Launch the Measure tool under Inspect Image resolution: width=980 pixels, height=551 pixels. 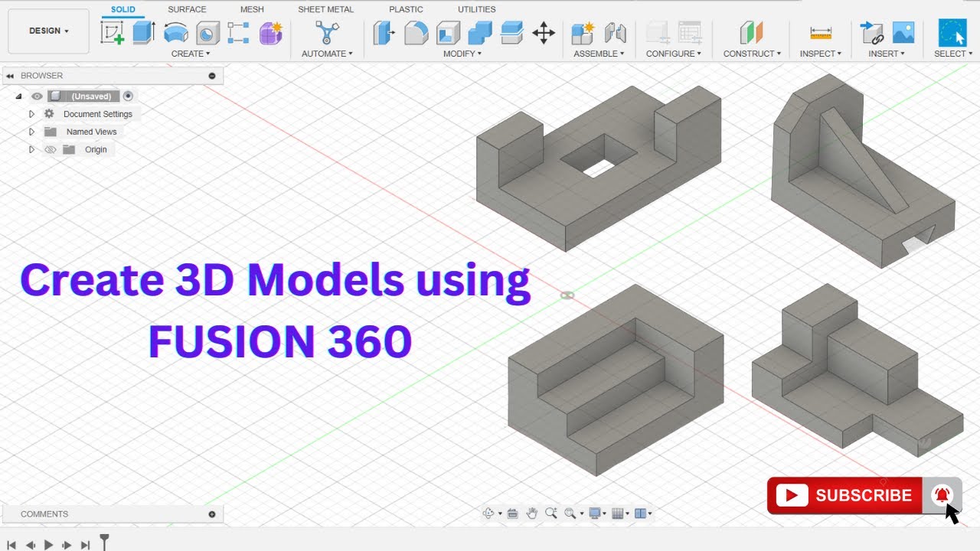click(x=821, y=33)
